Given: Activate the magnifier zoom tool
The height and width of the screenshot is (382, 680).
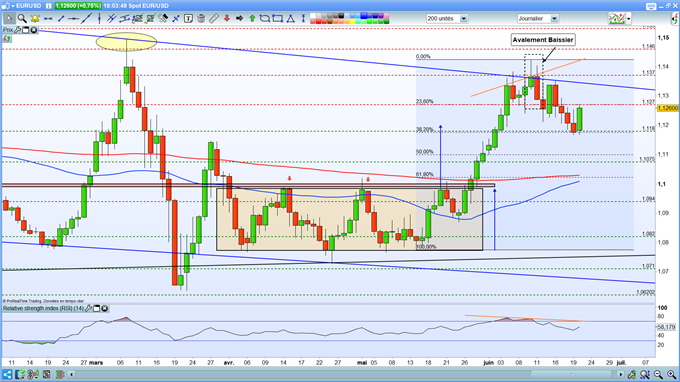Looking at the screenshot, I should tap(22, 19).
